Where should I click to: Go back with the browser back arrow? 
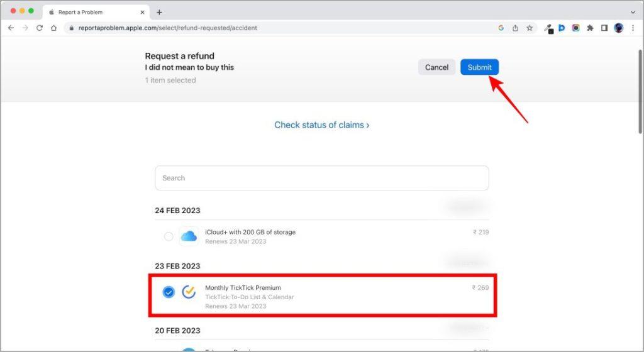pos(11,28)
